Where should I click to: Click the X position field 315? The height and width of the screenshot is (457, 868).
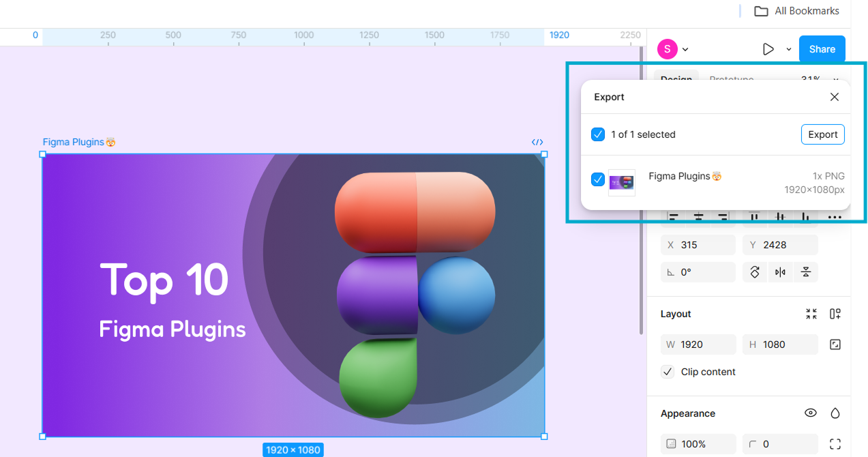point(698,245)
